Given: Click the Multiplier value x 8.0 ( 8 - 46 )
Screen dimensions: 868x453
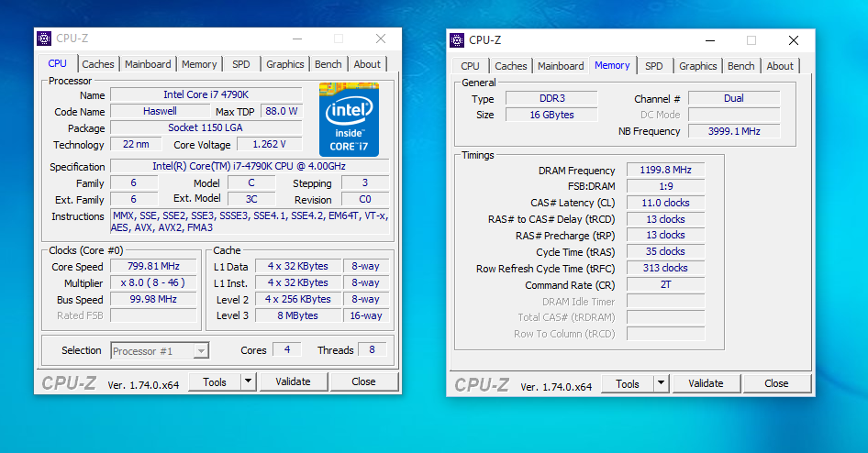Looking at the screenshot, I should point(153,282).
